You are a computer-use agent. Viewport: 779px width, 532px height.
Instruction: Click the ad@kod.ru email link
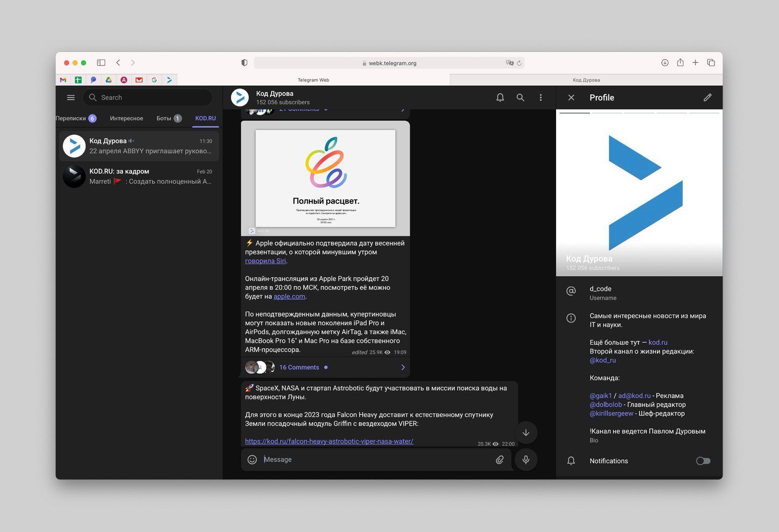pos(634,396)
